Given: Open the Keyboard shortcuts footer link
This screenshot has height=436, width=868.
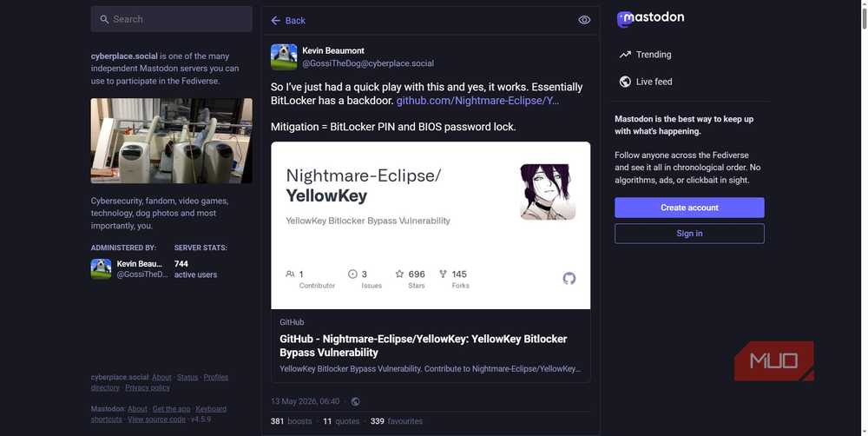Looking at the screenshot, I should point(159,413).
